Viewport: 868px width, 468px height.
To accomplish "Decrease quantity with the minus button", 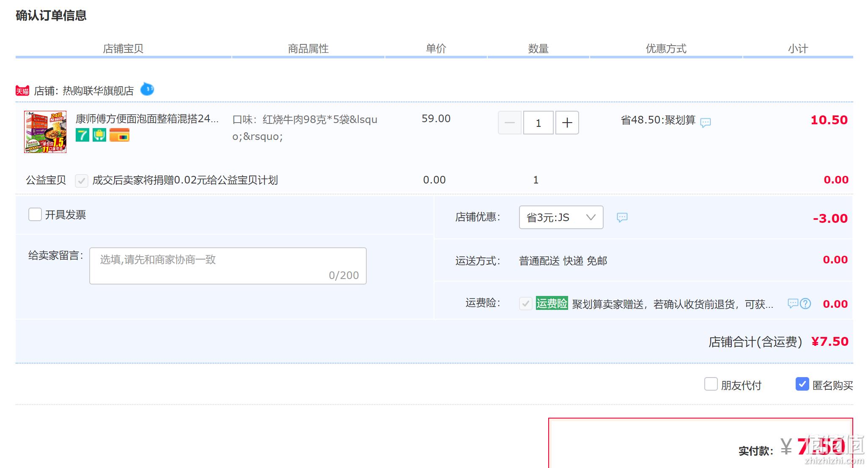I will 510,123.
